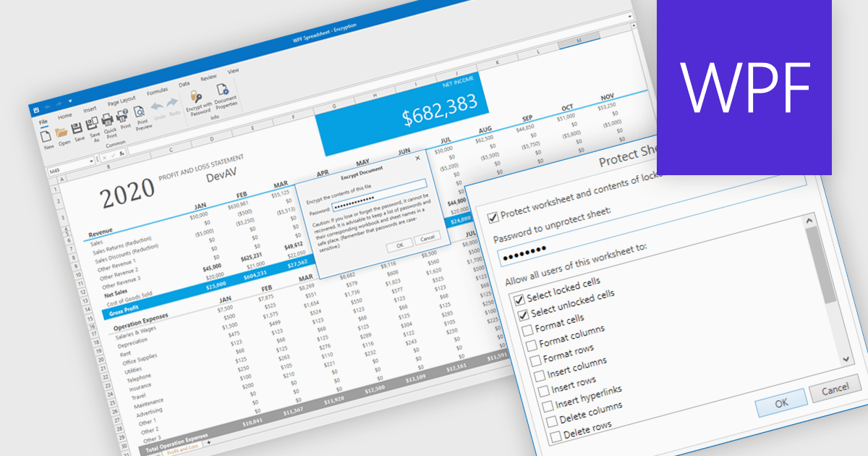The height and width of the screenshot is (456, 868).
Task: Click the Print icon in Common group
Action: (x=122, y=115)
